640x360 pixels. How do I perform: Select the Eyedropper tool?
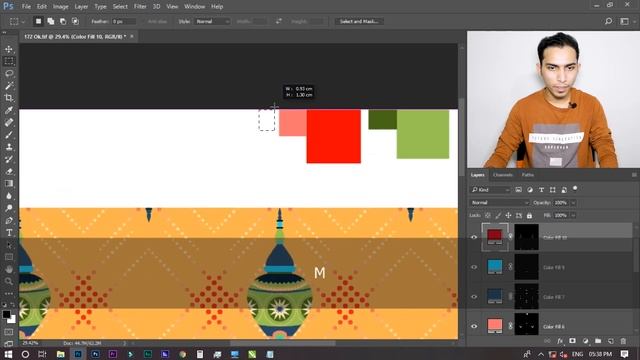click(x=9, y=110)
